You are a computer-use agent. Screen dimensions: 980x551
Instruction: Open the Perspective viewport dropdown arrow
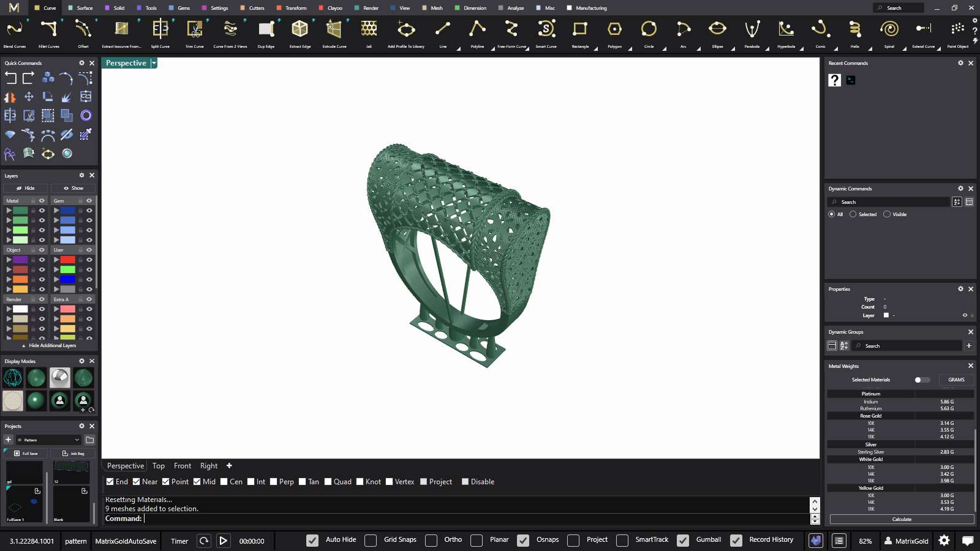tap(154, 63)
